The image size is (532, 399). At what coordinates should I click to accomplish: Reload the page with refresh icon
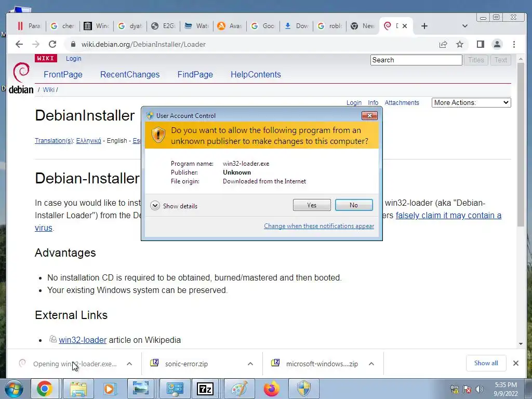pyautogui.click(x=52, y=44)
